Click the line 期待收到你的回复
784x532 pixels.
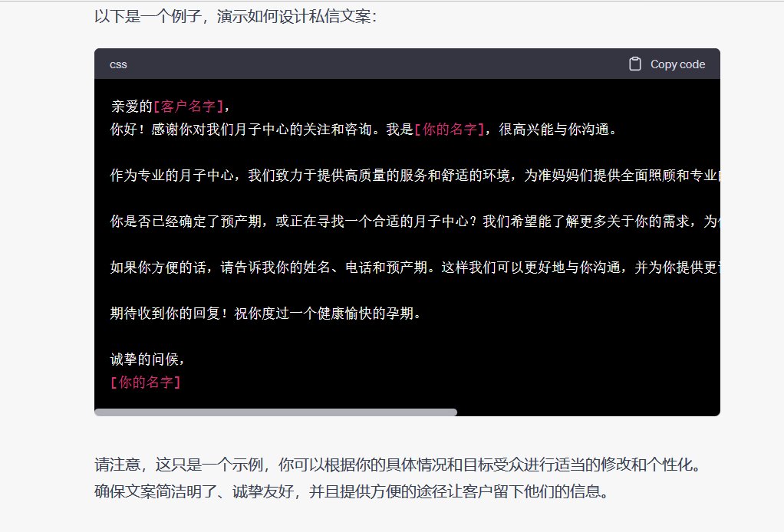[265, 314]
